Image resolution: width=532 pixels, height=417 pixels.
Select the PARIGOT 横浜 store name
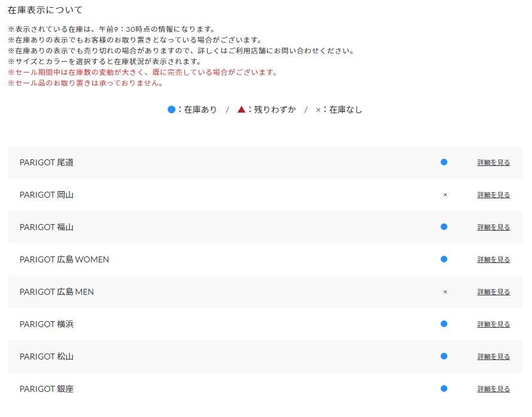[47, 324]
